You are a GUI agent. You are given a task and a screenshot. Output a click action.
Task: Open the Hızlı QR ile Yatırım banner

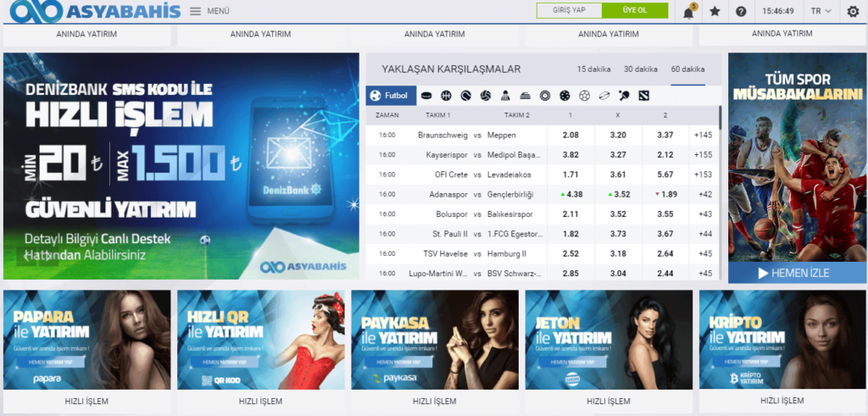[261, 340]
